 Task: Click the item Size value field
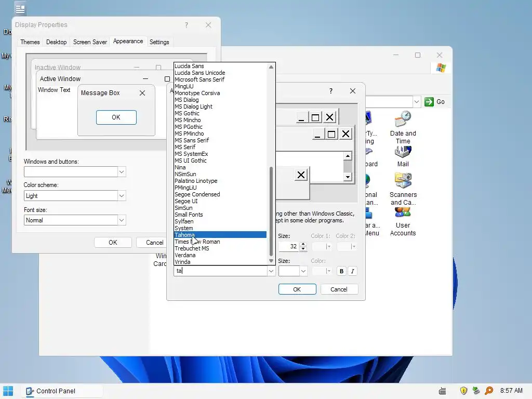pos(289,247)
